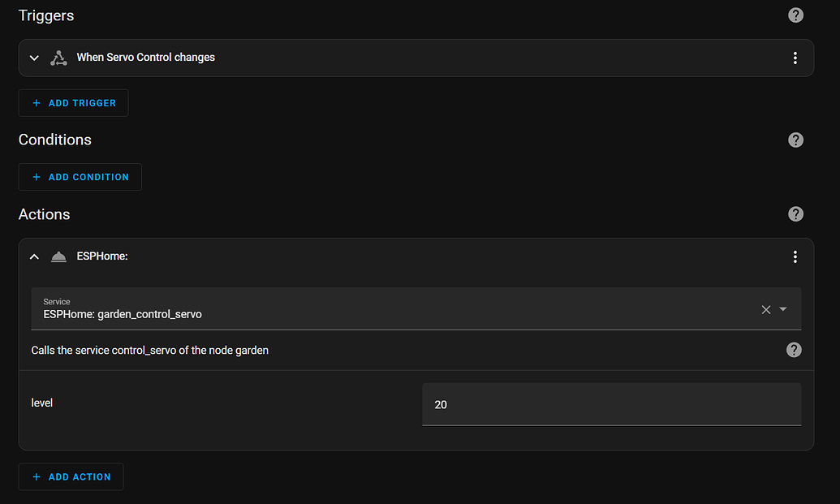
Task: Clear the selected service with the X icon
Action: [765, 309]
